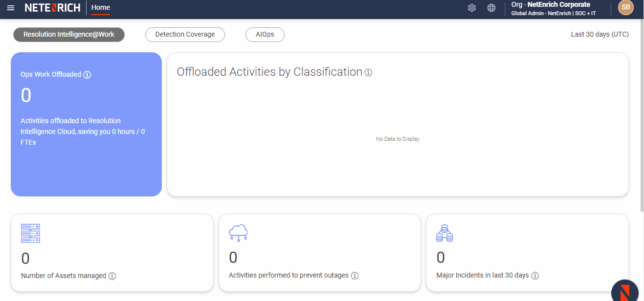Open the hamburger navigation menu
Viewport: 644px width, 301px height.
pyautogui.click(x=11, y=8)
